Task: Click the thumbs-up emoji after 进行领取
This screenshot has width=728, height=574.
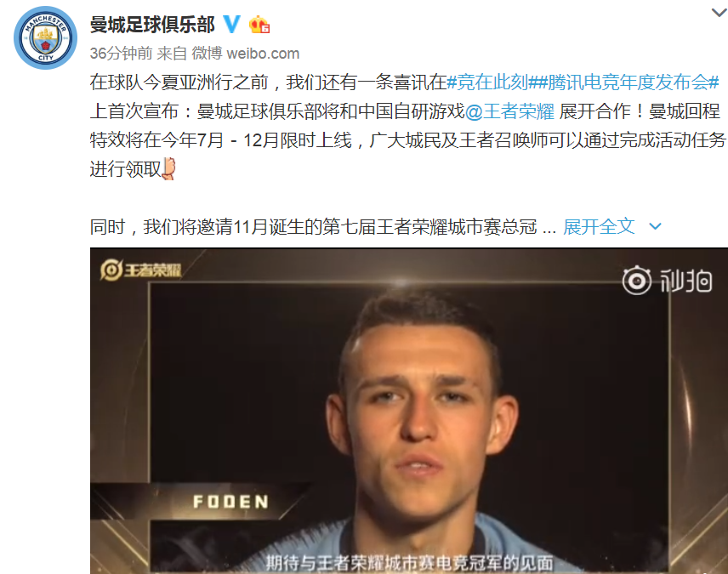Action: click(x=168, y=168)
